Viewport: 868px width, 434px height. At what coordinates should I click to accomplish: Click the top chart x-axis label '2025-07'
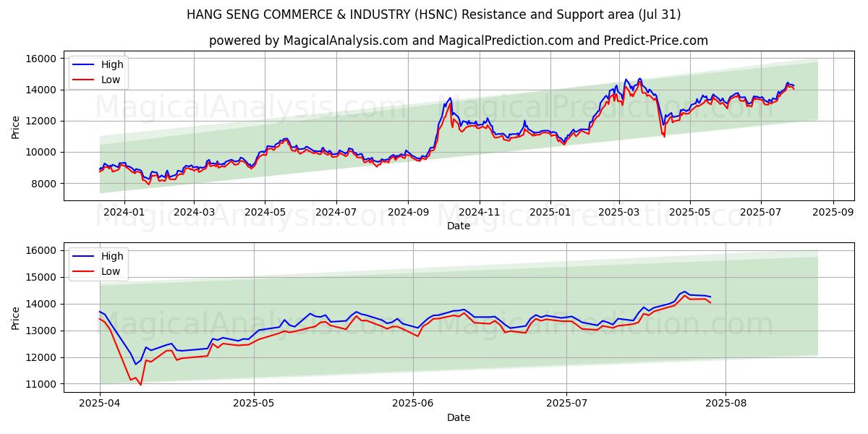tap(761, 212)
